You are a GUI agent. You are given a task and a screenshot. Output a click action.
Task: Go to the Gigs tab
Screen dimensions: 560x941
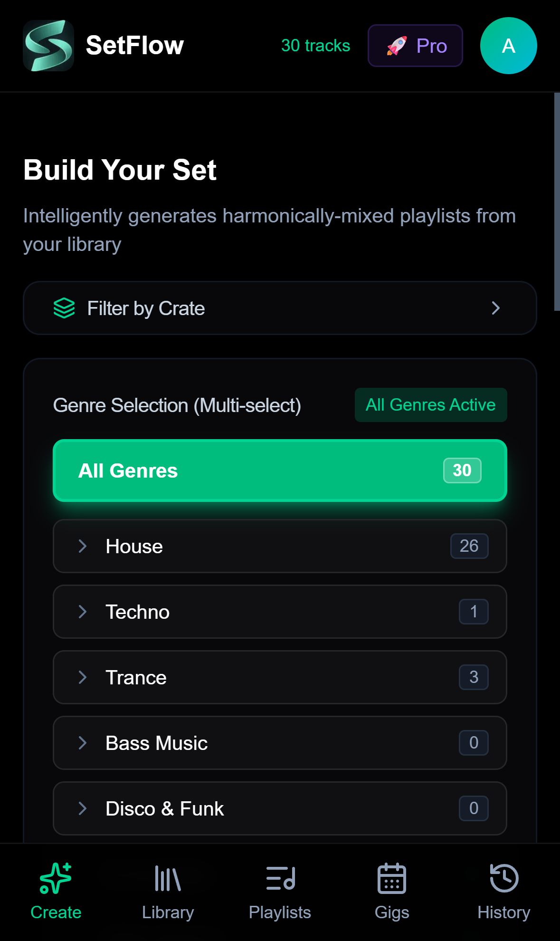392,893
